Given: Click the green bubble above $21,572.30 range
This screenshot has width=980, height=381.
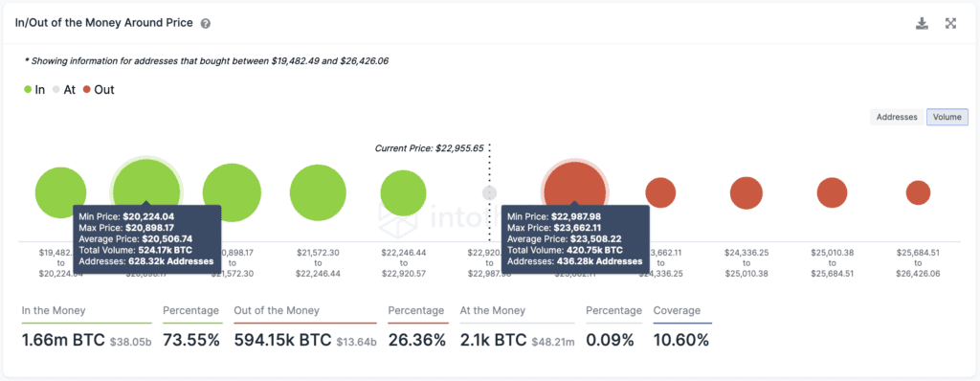Looking at the screenshot, I should 318,193.
